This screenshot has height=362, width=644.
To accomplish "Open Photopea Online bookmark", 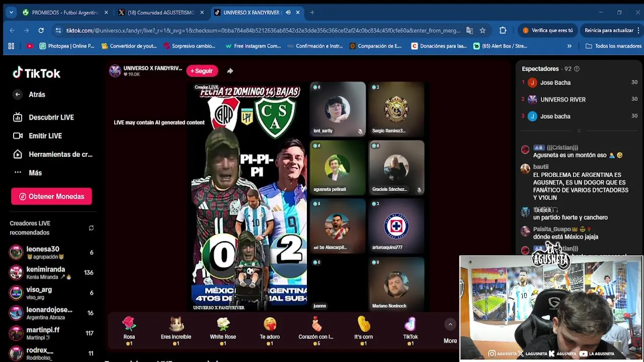I will click(67, 46).
